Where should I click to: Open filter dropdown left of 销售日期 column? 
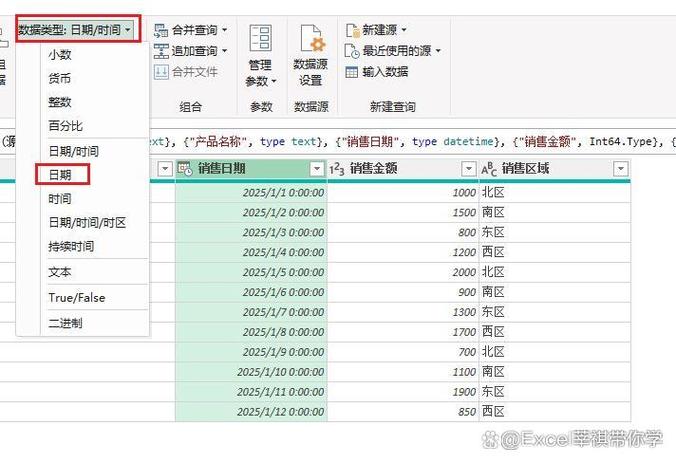pos(165,169)
